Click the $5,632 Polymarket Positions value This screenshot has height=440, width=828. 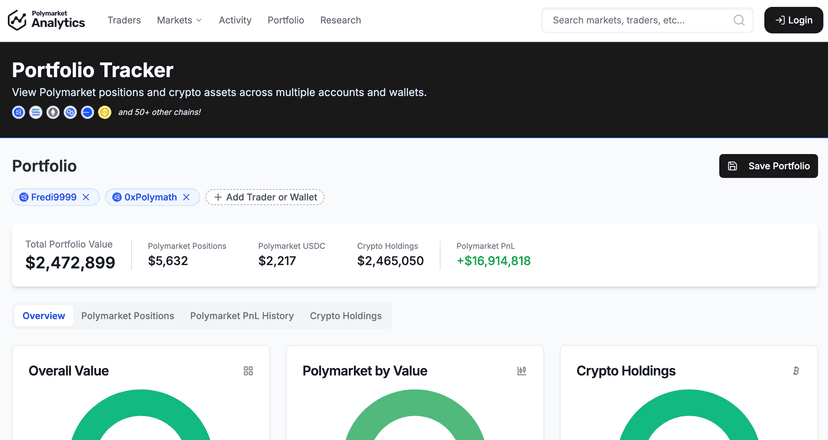[x=168, y=261]
